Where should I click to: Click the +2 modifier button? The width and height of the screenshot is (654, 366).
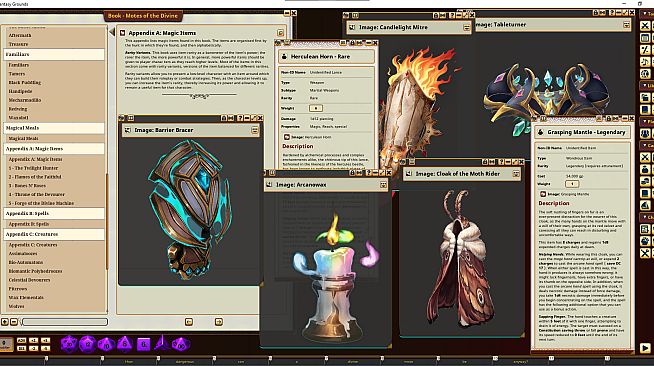(x=34, y=341)
